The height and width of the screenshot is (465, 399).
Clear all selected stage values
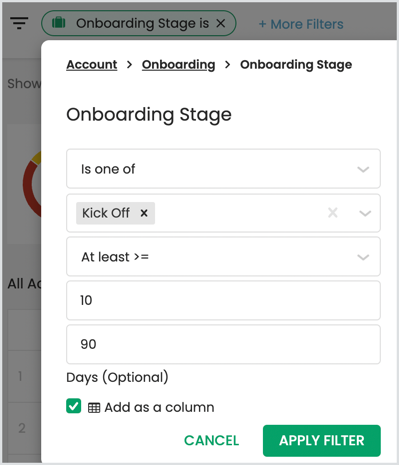(333, 212)
